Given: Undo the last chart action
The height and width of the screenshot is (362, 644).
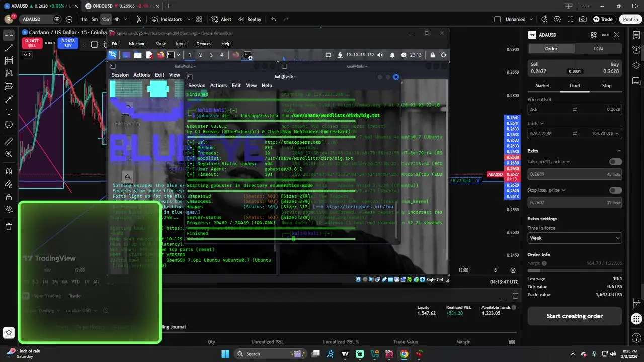Looking at the screenshot, I should click(x=273, y=19).
